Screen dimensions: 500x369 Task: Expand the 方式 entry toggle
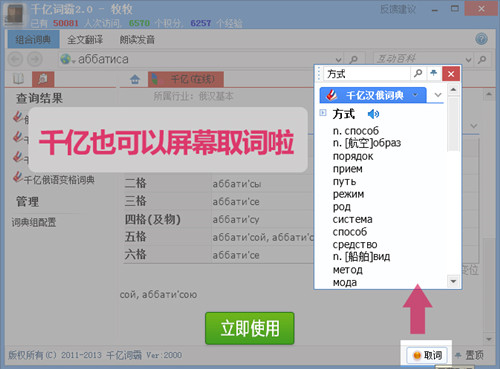(x=323, y=113)
